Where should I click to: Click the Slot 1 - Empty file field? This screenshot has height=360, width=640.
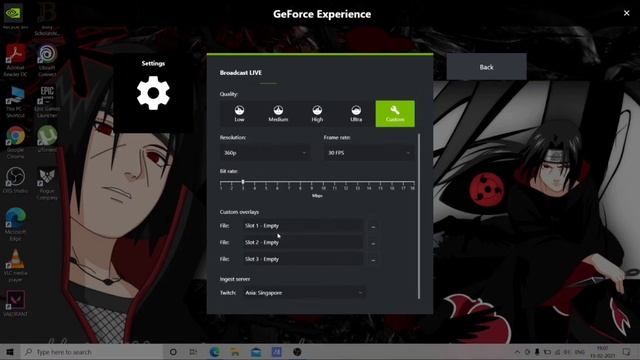click(302, 226)
